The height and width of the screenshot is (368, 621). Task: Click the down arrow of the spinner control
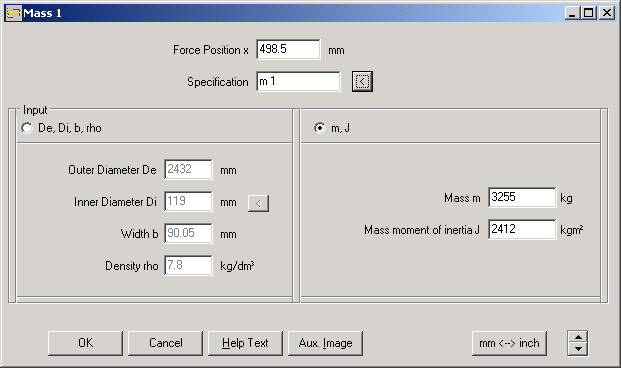tap(578, 349)
